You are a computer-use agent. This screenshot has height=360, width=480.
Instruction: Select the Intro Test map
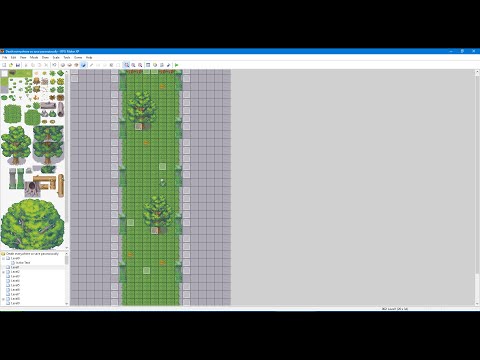pos(21,263)
